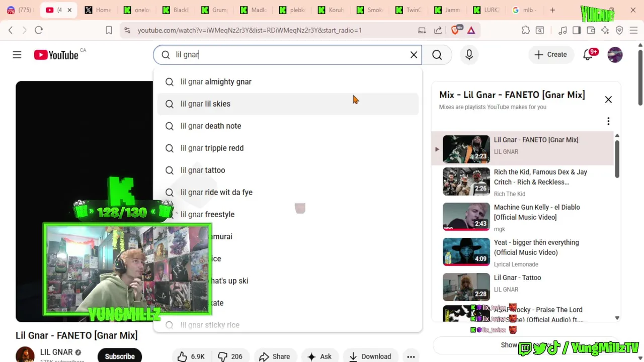
Task: Select suggestion lil gnar death note
Action: 288,126
